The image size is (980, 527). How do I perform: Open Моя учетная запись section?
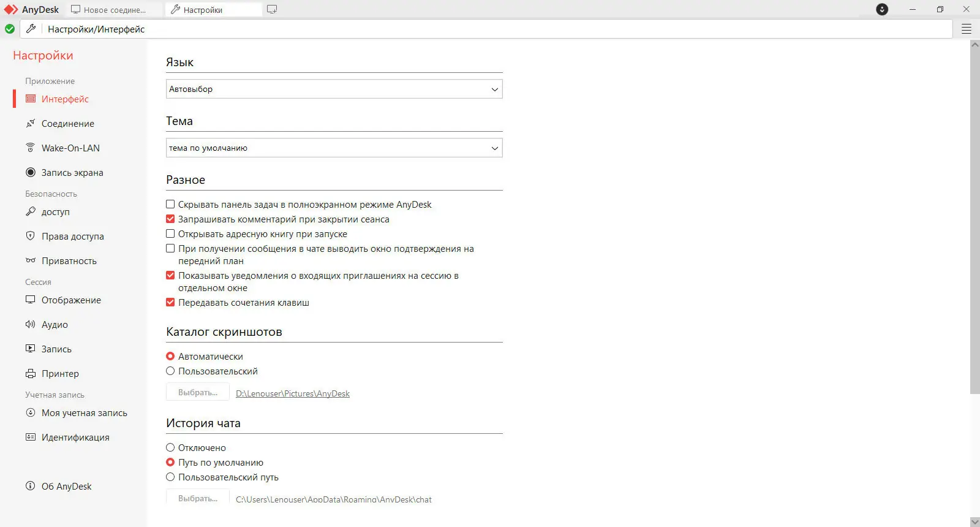85,412
